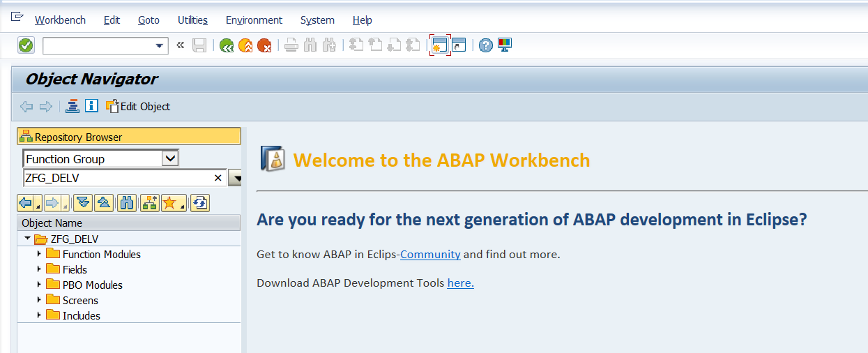
Task: Click the Last Page icon
Action: click(413, 45)
